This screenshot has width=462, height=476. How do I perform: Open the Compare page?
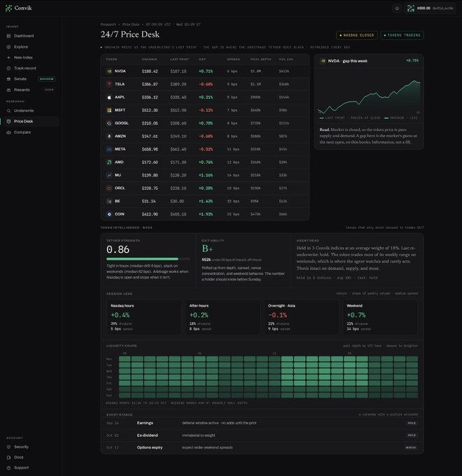[22, 132]
